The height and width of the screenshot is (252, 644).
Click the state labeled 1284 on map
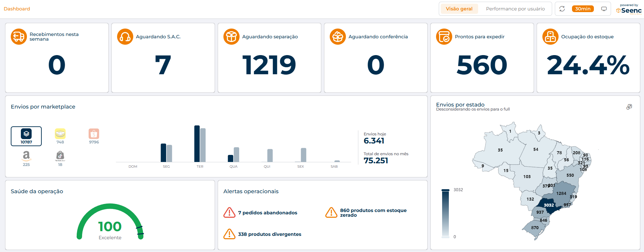click(561, 194)
